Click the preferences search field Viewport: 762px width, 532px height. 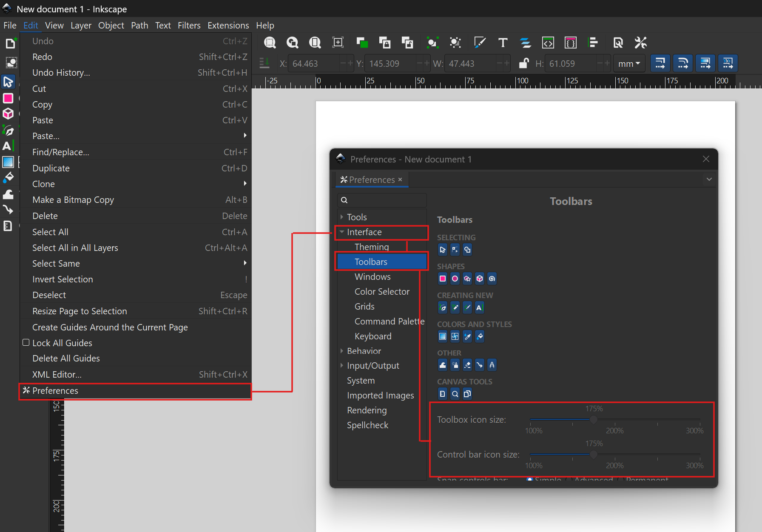point(382,200)
